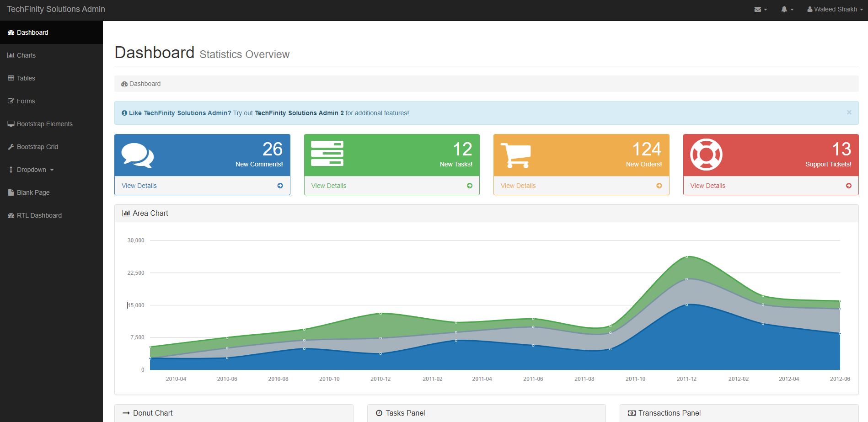Viewport: 868px width, 422px height.
Task: Click the green arrow icon in tasks panel
Action: (470, 186)
